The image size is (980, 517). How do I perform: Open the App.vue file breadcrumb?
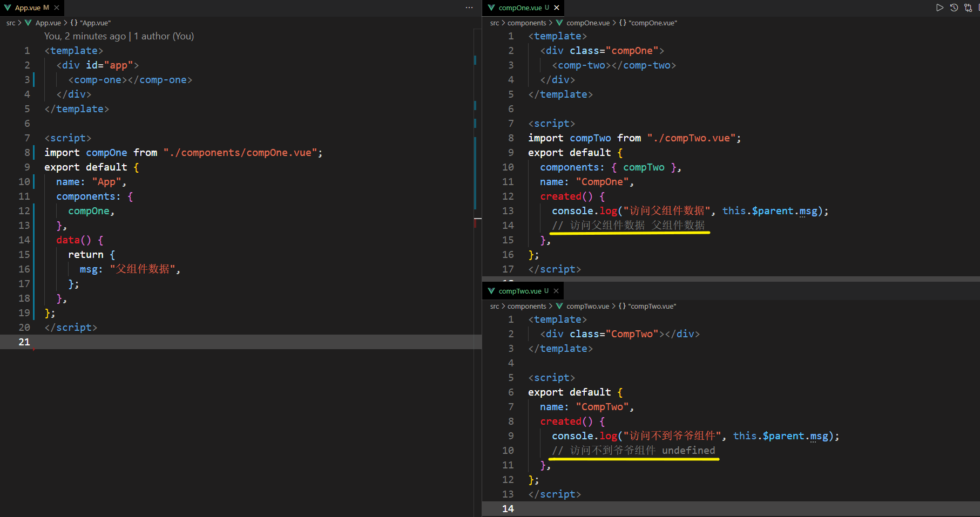(48, 23)
